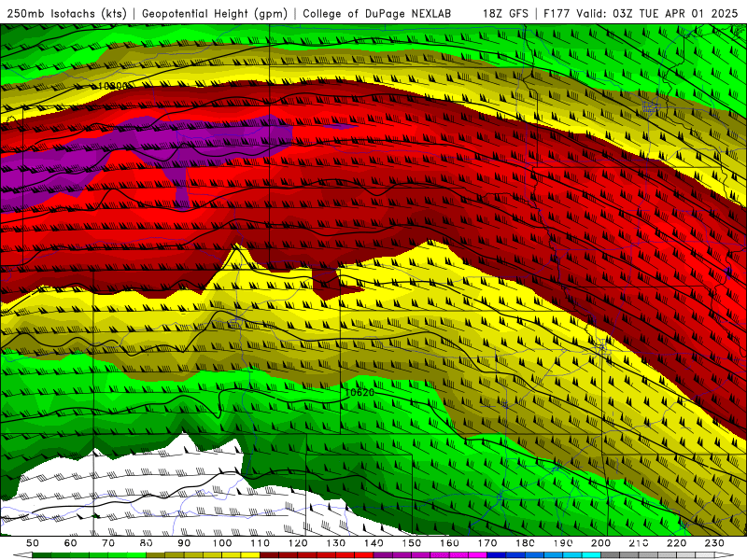This screenshot has width=747, height=560.
Task: Click the legend value 170
Action: click(x=487, y=543)
